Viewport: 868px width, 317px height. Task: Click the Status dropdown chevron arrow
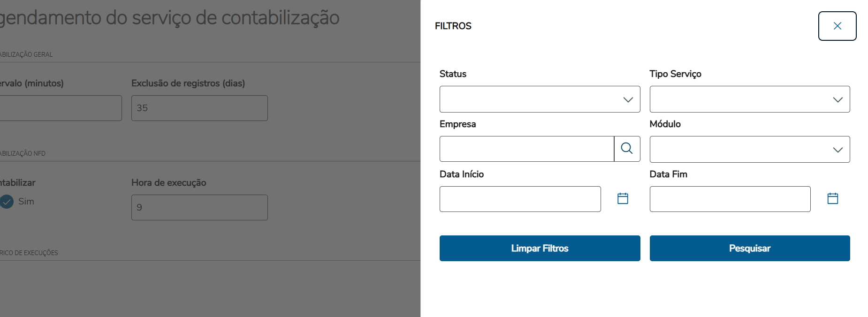[628, 99]
